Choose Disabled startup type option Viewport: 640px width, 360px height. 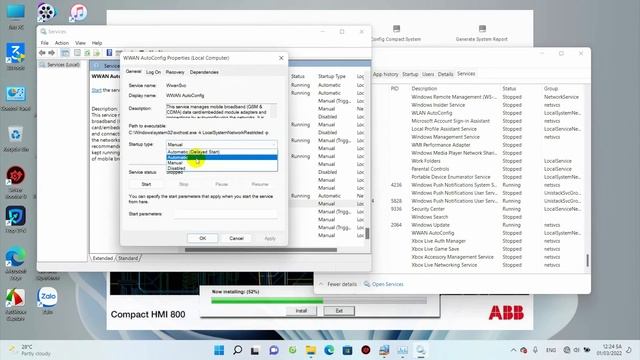pos(222,168)
